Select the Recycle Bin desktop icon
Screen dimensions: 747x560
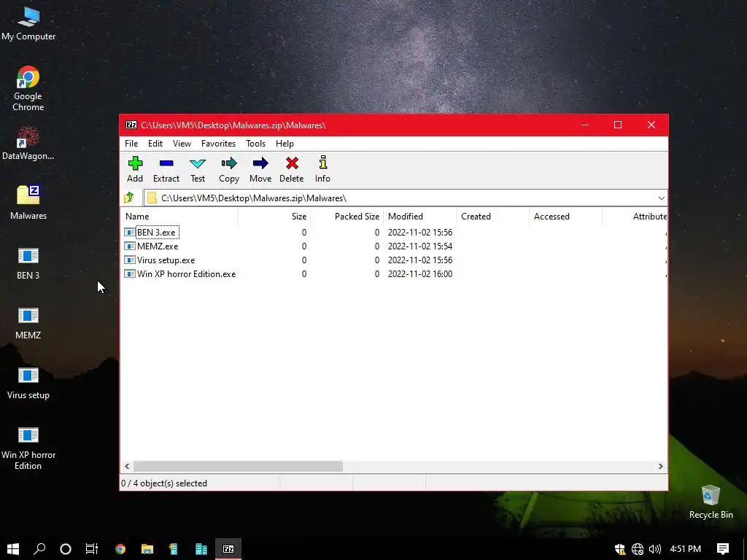point(711,502)
